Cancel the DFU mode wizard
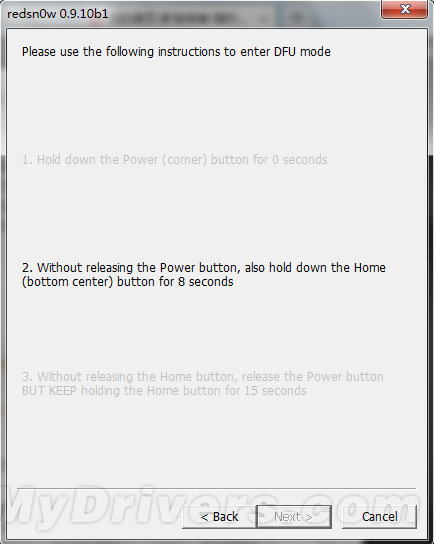The height and width of the screenshot is (544, 434). pyautogui.click(x=380, y=517)
